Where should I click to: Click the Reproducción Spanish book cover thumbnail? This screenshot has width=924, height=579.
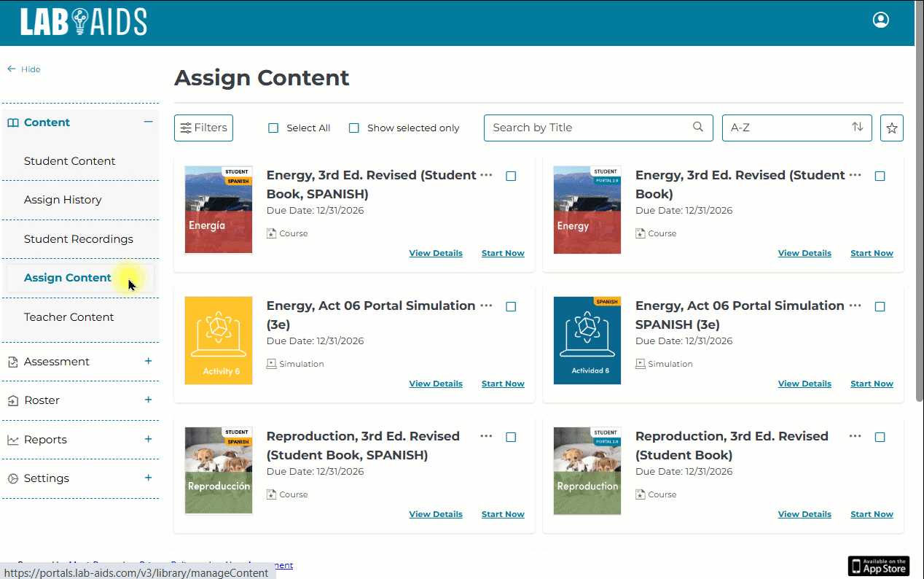(219, 471)
